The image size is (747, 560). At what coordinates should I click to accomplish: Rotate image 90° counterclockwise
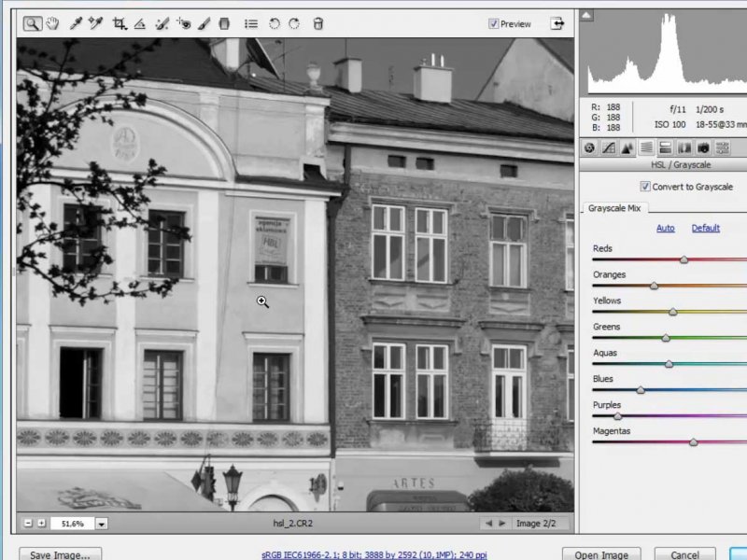(x=275, y=23)
